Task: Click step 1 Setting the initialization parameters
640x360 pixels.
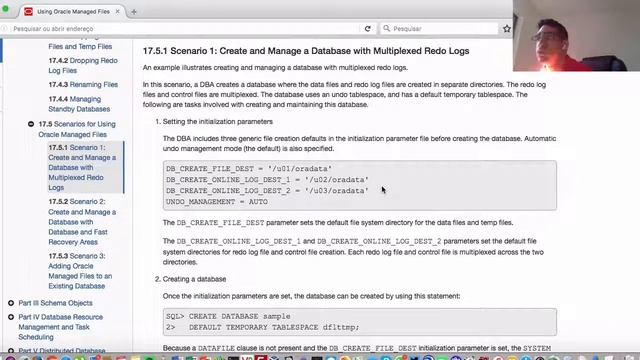Action: point(218,122)
